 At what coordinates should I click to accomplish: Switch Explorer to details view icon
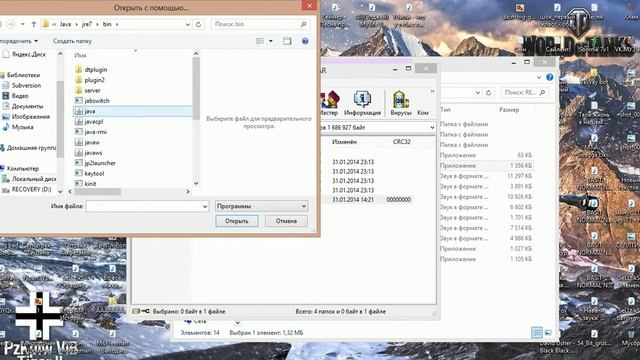click(x=537, y=333)
